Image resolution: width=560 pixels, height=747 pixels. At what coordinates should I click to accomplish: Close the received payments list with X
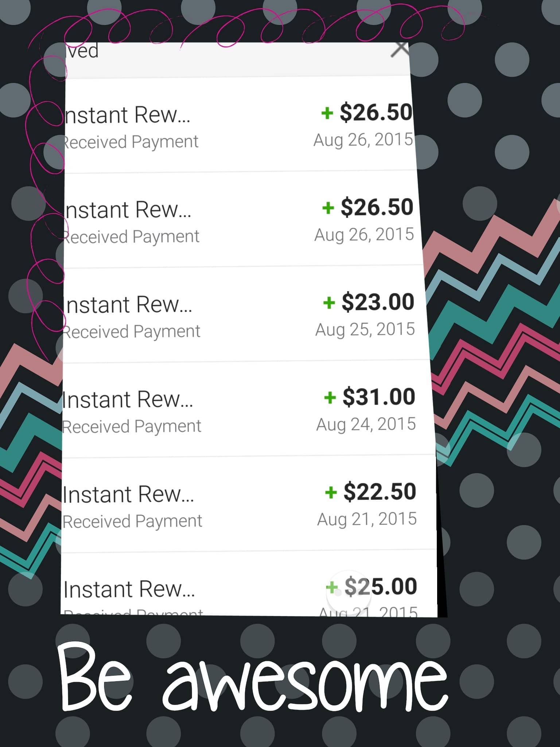point(400,49)
